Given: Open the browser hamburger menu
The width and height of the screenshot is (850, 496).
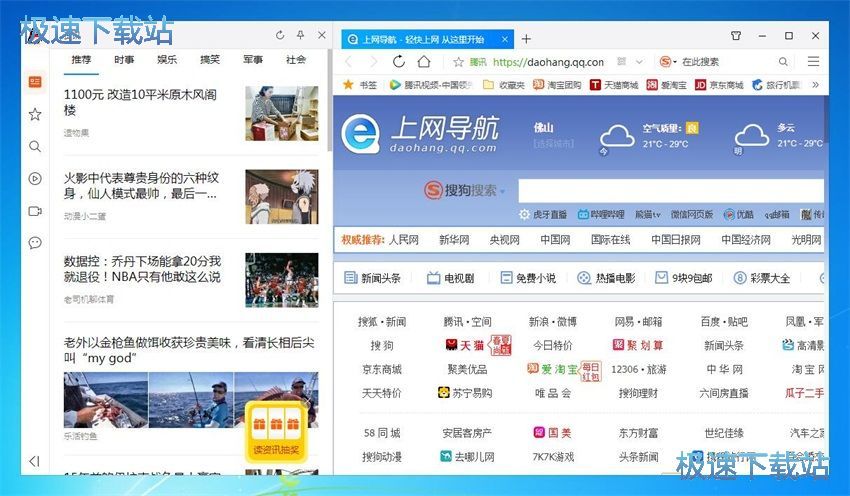Looking at the screenshot, I should click(x=813, y=62).
